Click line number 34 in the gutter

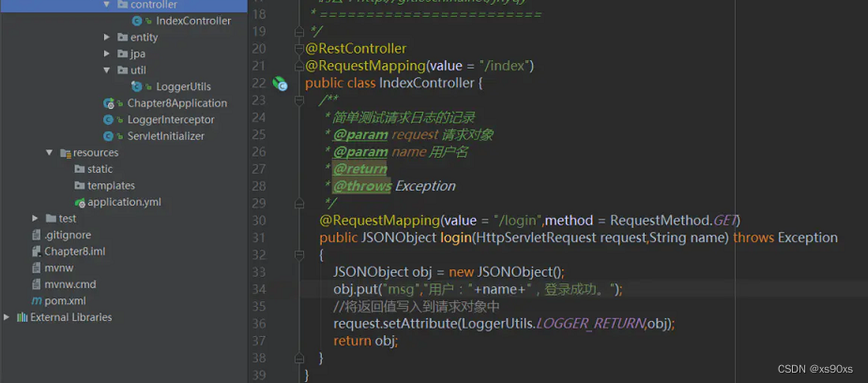coord(258,289)
